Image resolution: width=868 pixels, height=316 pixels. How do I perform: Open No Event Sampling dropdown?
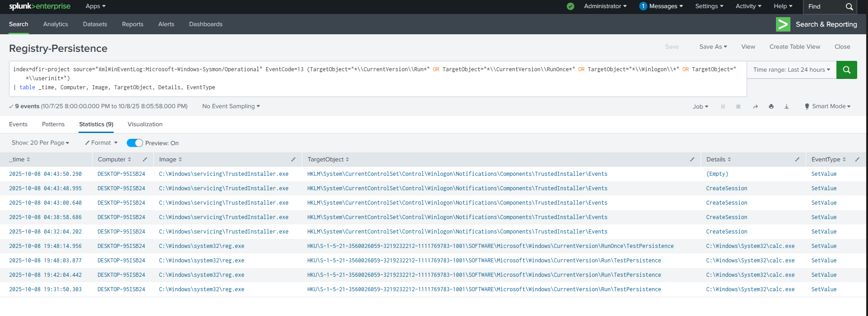tap(231, 106)
